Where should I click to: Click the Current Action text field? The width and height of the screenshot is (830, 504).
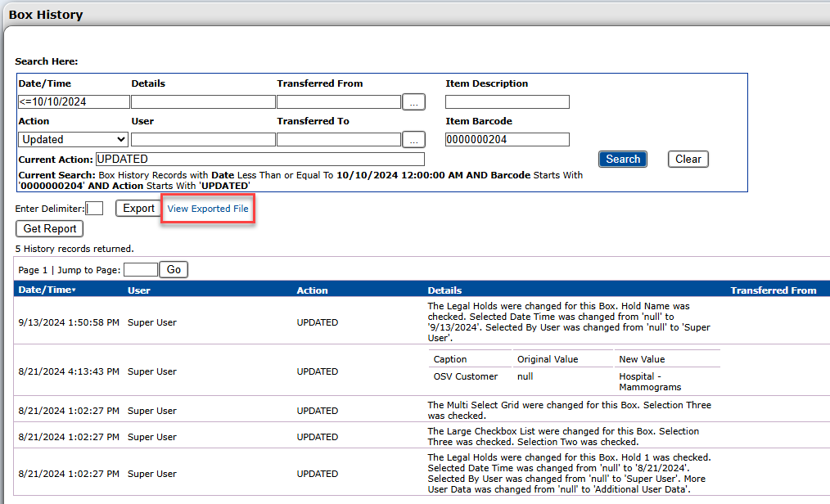[x=259, y=160]
